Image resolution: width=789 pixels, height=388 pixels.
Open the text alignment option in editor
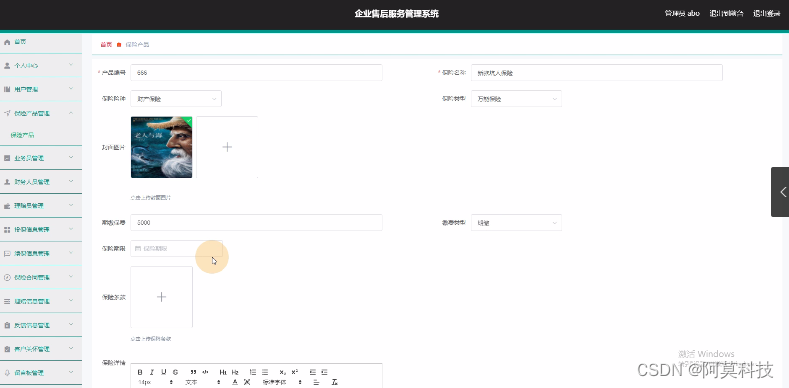317,382
